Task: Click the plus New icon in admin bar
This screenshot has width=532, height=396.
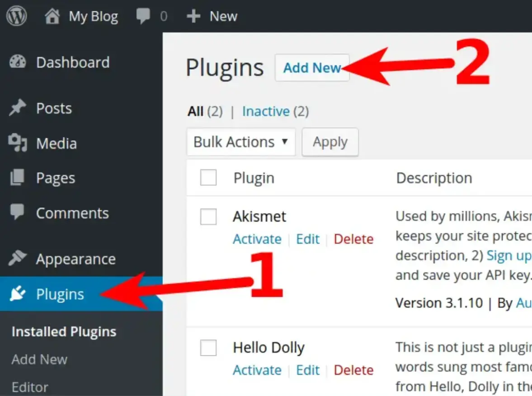Action: (x=193, y=16)
